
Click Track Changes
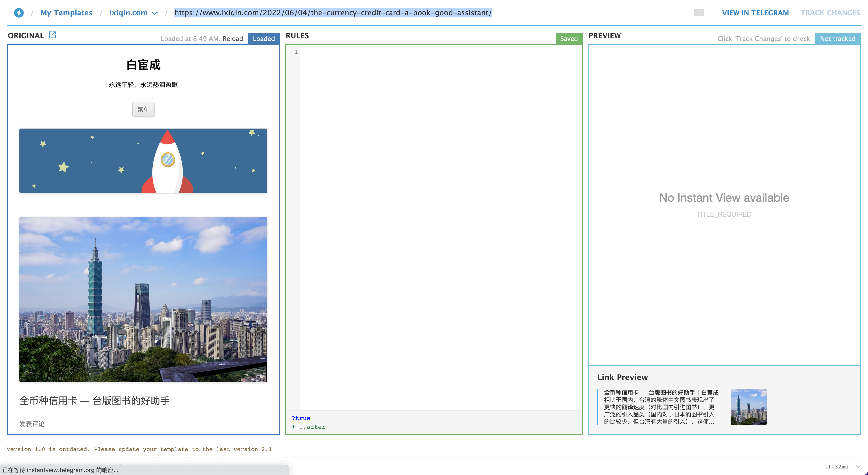click(830, 13)
